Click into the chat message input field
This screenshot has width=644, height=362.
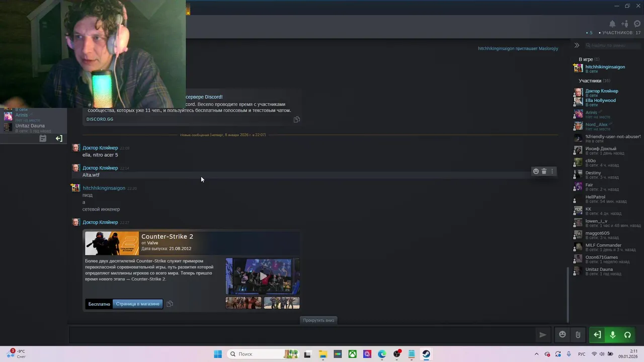click(302, 335)
